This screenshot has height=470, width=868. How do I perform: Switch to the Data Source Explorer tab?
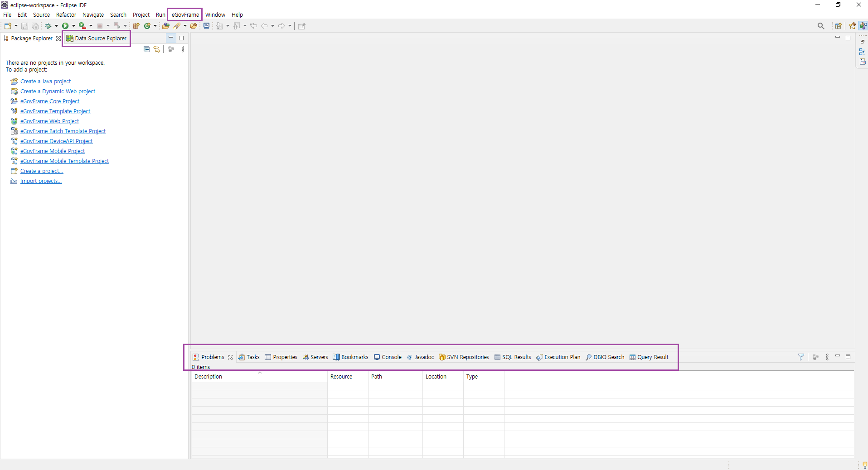(x=96, y=38)
